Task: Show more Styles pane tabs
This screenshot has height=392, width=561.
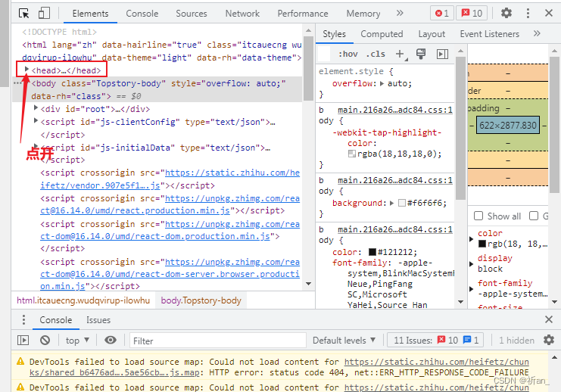Action: (537, 33)
